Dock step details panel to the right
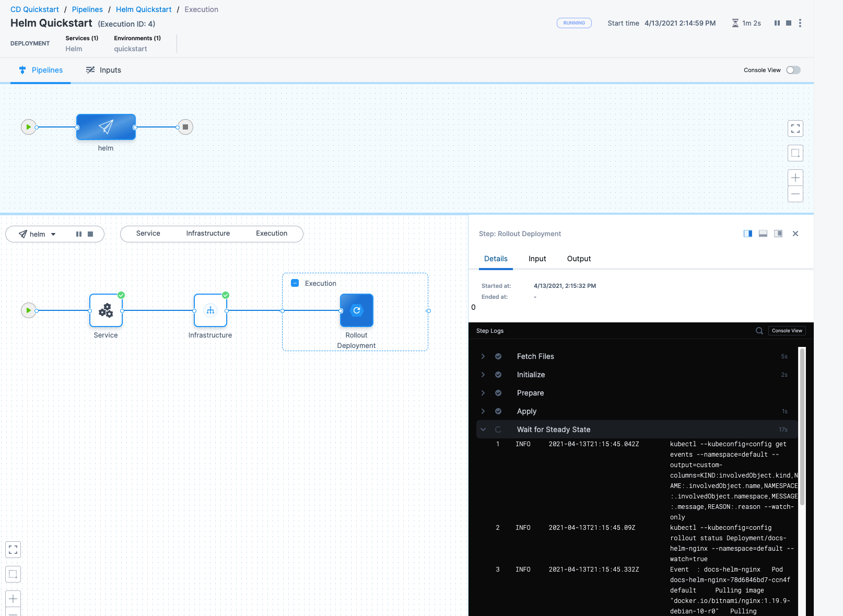 pos(748,234)
